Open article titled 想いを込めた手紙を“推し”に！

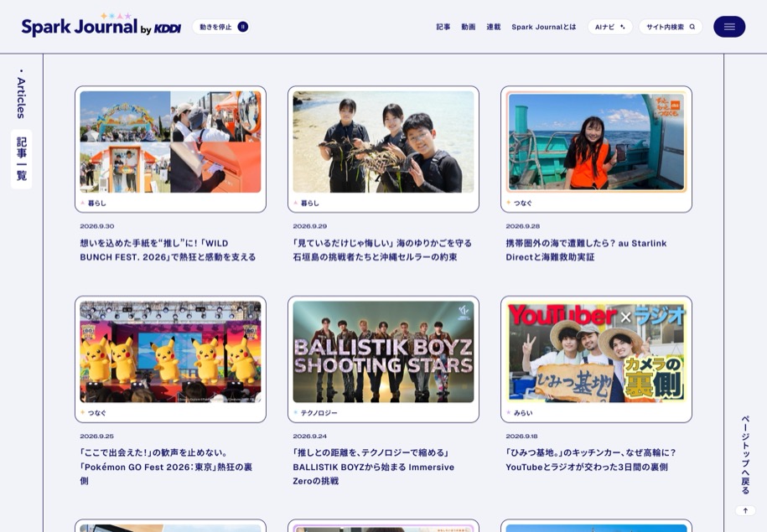tap(168, 250)
